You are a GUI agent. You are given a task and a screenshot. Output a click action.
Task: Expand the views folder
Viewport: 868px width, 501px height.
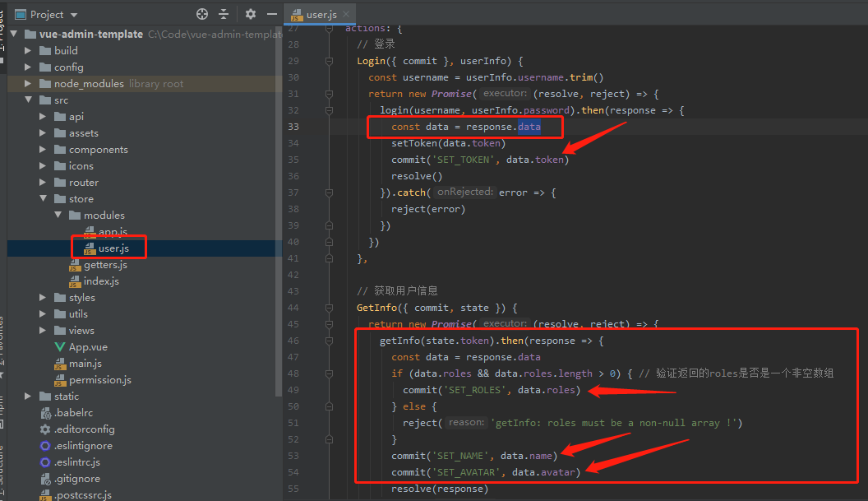click(43, 331)
